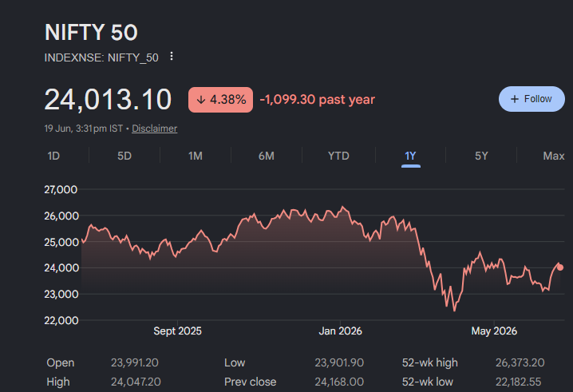Image resolution: width=573 pixels, height=392 pixels.
Task: Click the current price dot on chart
Action: (x=560, y=267)
